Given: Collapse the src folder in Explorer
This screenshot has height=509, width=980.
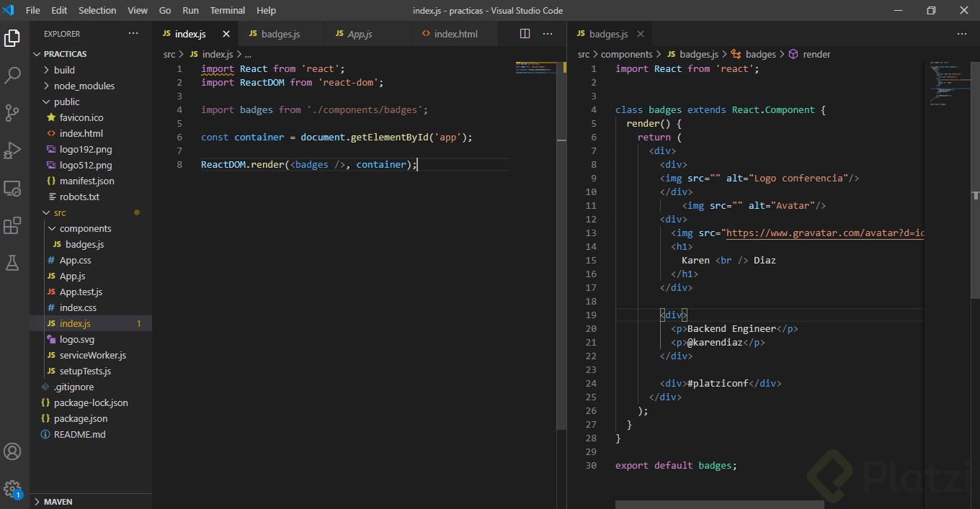Looking at the screenshot, I should [x=59, y=212].
